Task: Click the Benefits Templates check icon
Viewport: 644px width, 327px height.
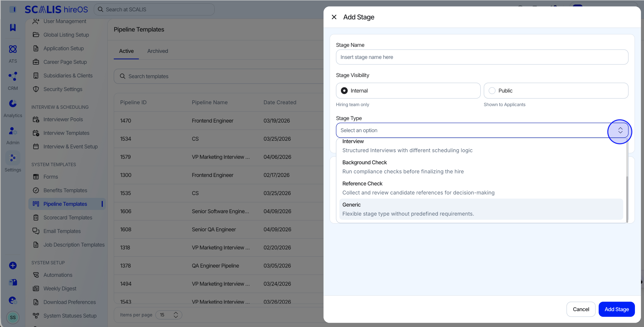Action: [36, 190]
